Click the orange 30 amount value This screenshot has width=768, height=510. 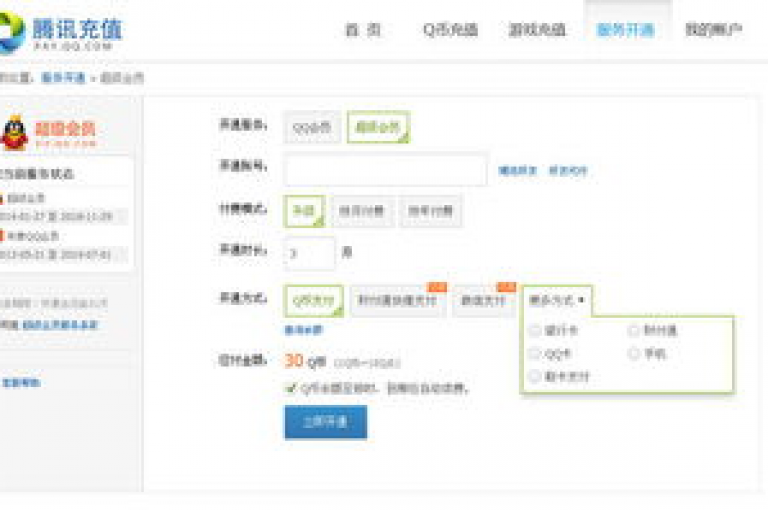(294, 361)
